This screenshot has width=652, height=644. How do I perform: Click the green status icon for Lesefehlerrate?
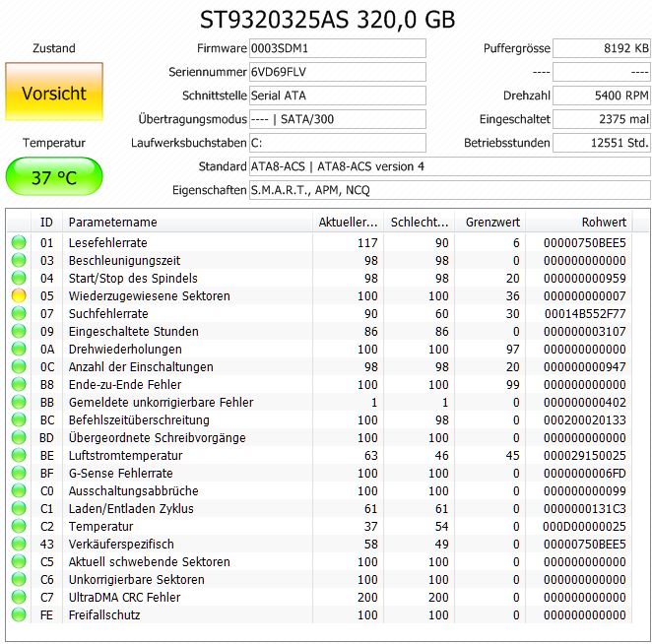(x=19, y=242)
